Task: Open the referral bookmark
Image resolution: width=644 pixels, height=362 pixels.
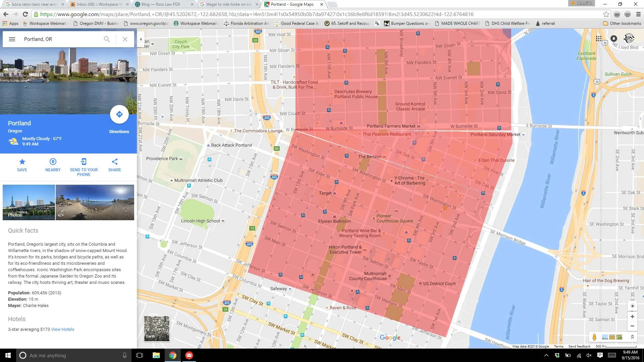Action: coord(545,23)
